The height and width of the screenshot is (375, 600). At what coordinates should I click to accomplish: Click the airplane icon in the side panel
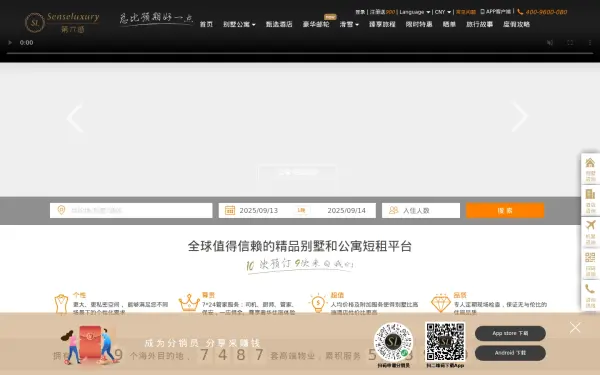click(x=590, y=225)
